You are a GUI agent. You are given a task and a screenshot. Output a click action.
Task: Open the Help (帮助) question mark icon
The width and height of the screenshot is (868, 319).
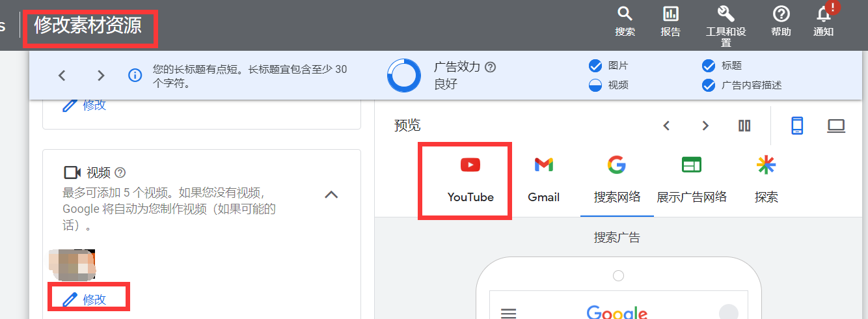coord(781,14)
